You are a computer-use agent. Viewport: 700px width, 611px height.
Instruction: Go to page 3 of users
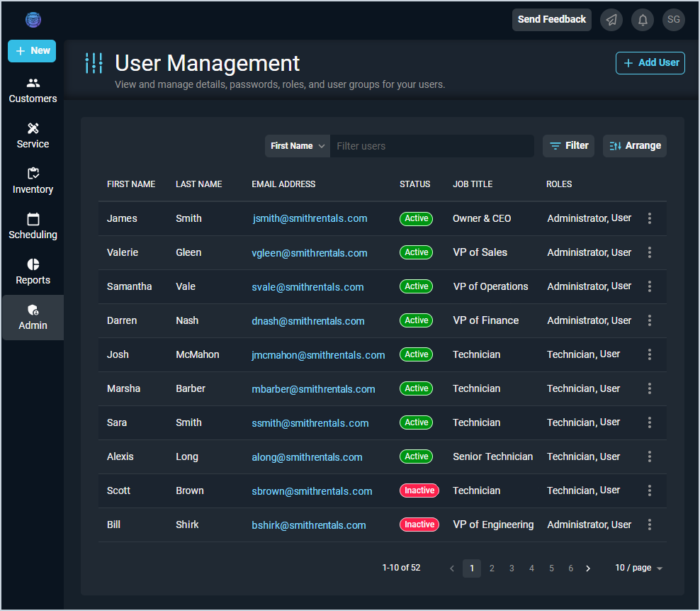pyautogui.click(x=512, y=568)
